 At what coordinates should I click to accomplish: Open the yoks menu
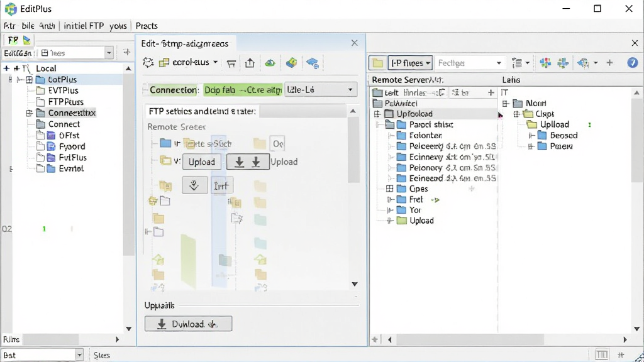pyautogui.click(x=118, y=25)
